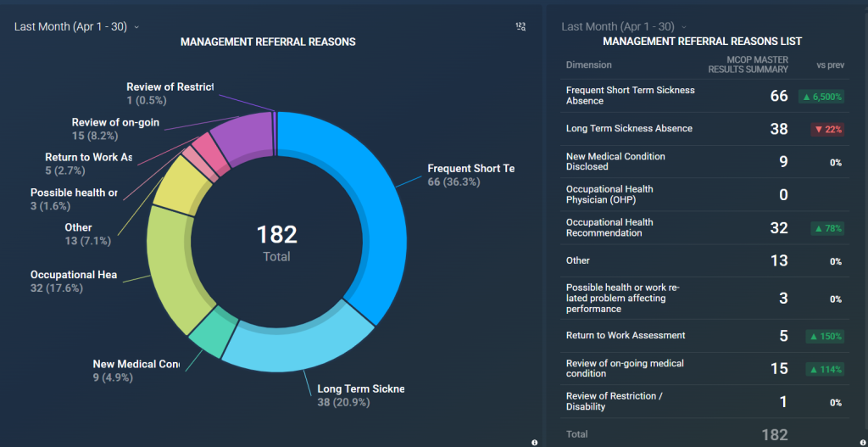Select the Return to Work Assessment row name
Viewport: 868px width, 447px height.
pos(626,335)
